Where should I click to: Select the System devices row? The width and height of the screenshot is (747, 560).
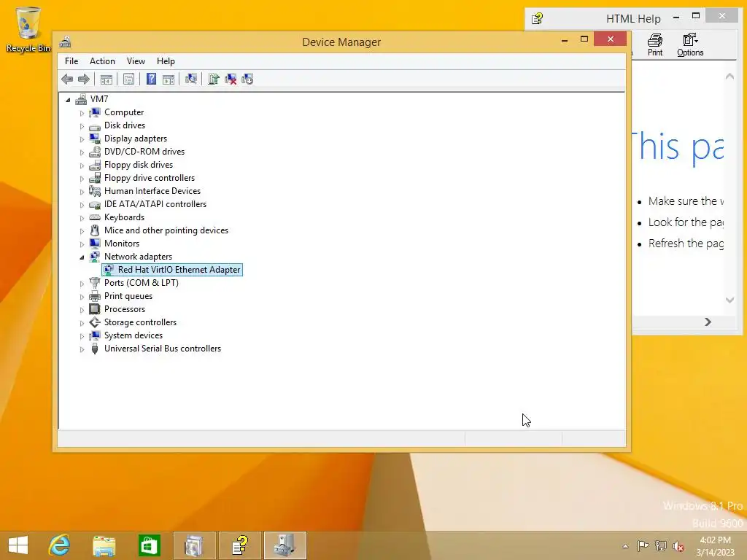[133, 335]
